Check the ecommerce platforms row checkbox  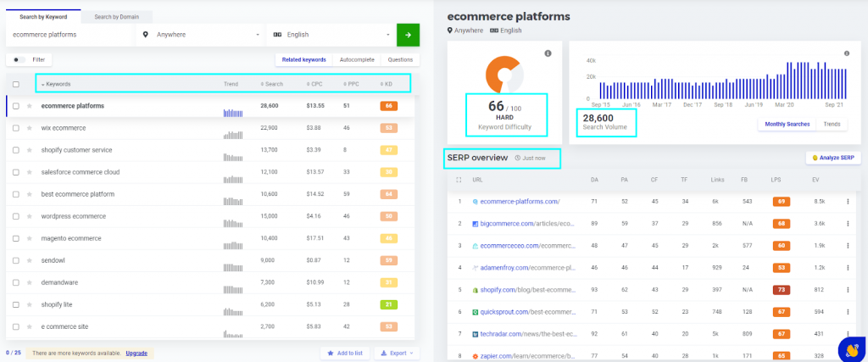point(16,106)
